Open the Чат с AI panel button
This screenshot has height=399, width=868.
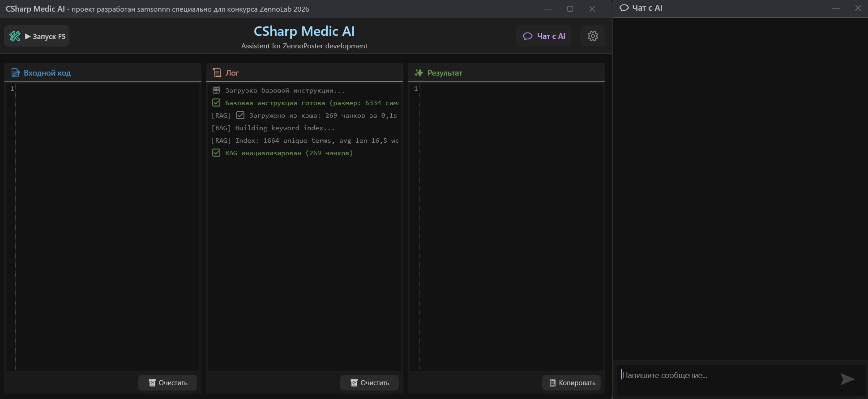point(544,36)
